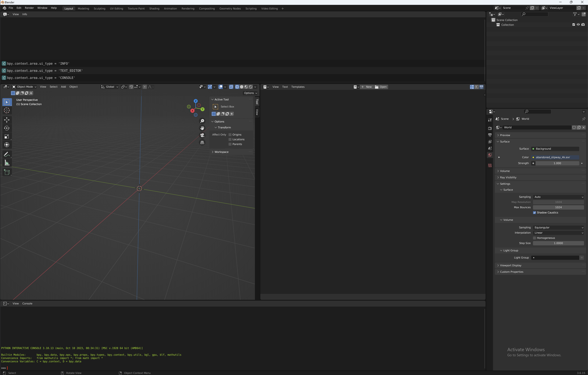Enable Affect Only Origins checkbox
588x375 pixels.
[x=230, y=135]
